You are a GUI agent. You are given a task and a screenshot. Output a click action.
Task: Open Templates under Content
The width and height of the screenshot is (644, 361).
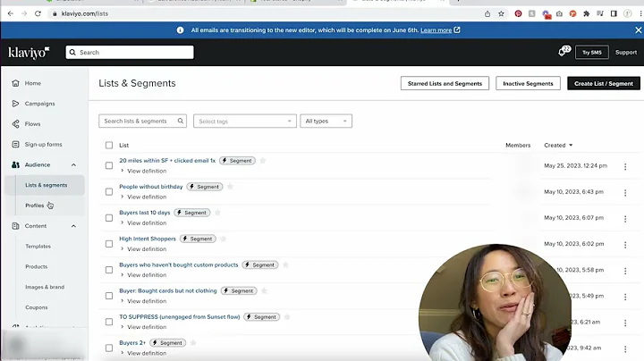[x=38, y=246]
